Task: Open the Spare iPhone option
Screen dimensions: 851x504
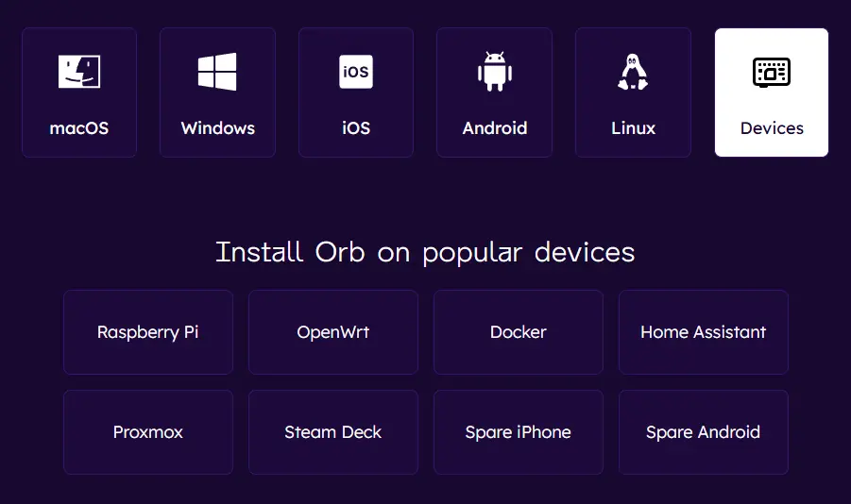Action: tap(519, 432)
